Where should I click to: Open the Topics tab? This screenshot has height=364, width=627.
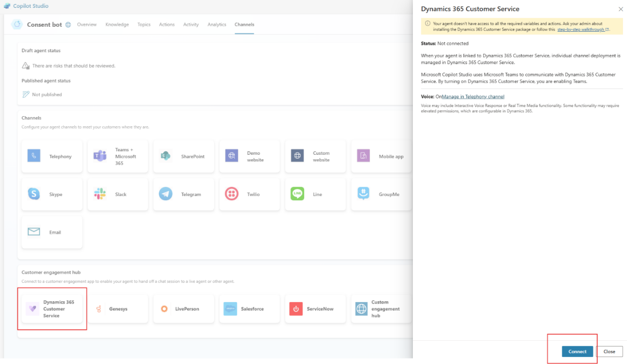[144, 25]
